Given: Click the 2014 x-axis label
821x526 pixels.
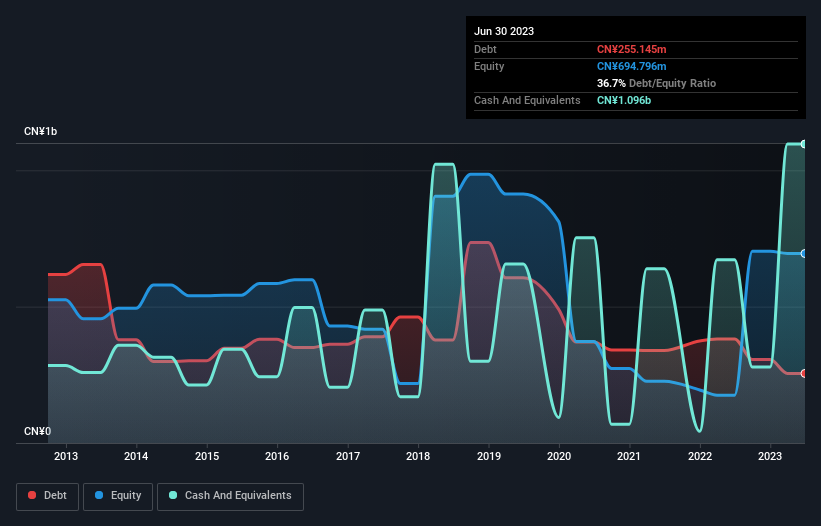Looking at the screenshot, I should 136,456.
